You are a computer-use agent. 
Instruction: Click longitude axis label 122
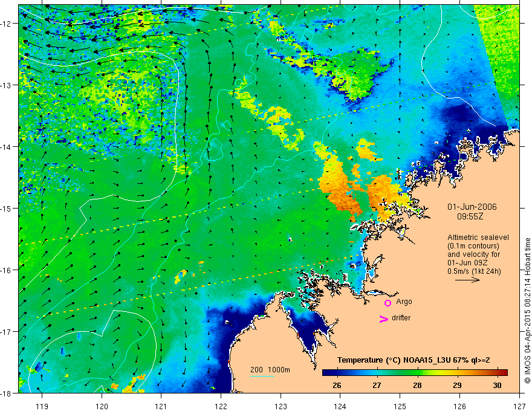point(221,406)
